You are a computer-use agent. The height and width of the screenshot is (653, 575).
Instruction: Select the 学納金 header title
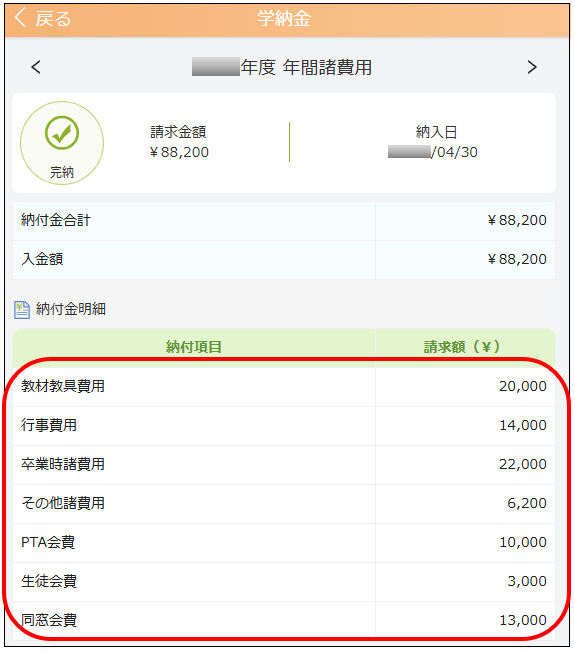pos(284,19)
